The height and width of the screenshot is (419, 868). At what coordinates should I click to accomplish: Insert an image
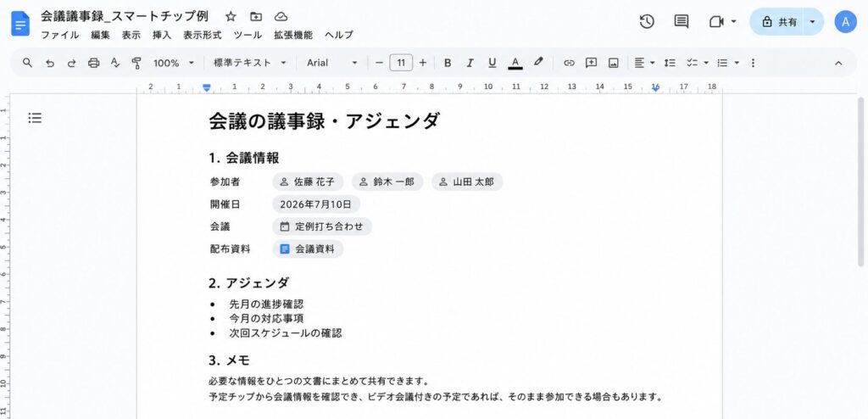(614, 63)
